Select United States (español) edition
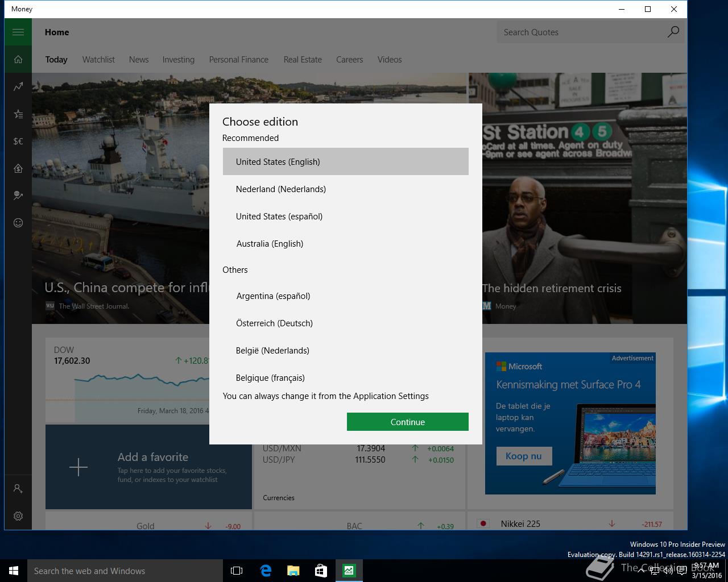728x582 pixels. [x=346, y=216]
